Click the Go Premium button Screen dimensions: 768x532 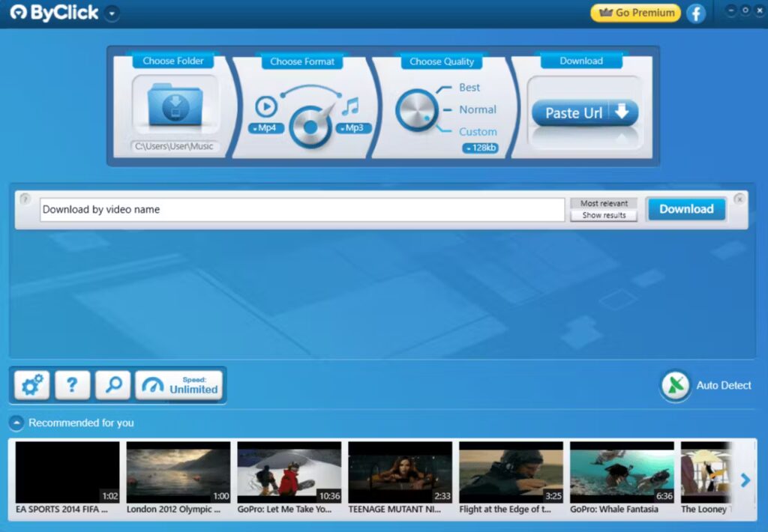click(634, 13)
